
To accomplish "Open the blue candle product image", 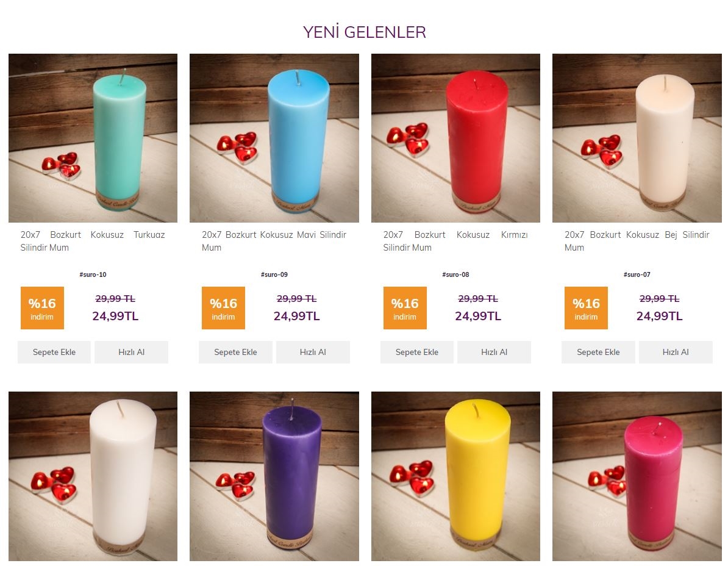I will 274,138.
